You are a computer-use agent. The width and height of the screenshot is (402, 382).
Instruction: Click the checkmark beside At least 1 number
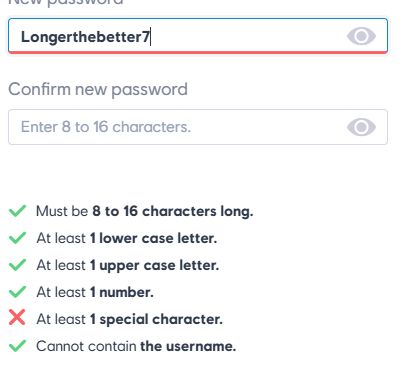pyautogui.click(x=17, y=292)
